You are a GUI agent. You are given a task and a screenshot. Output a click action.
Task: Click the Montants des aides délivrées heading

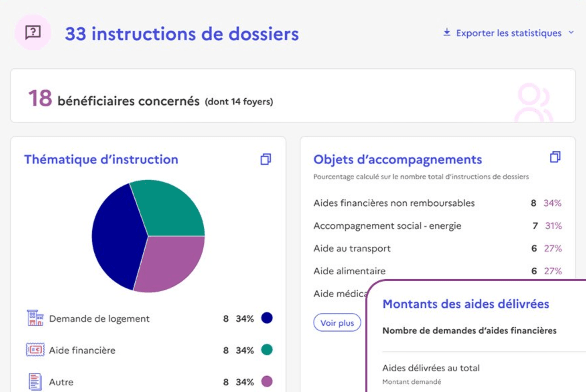465,304
